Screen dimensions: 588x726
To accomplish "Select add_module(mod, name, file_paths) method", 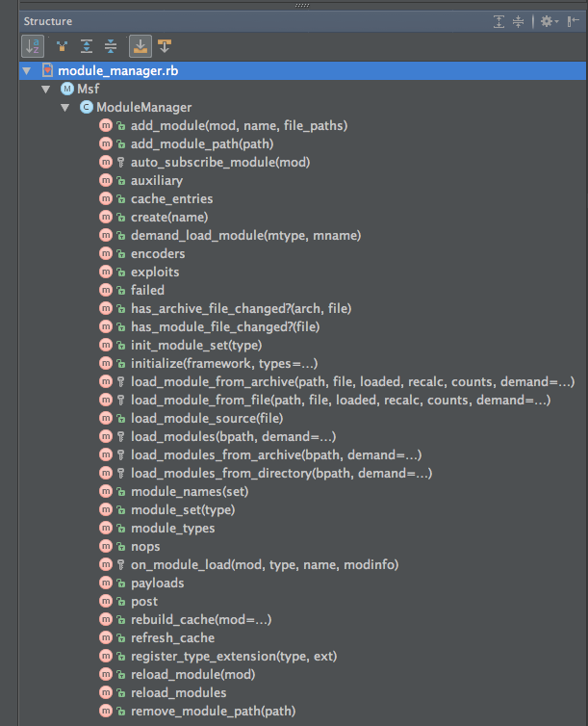I will point(239,125).
